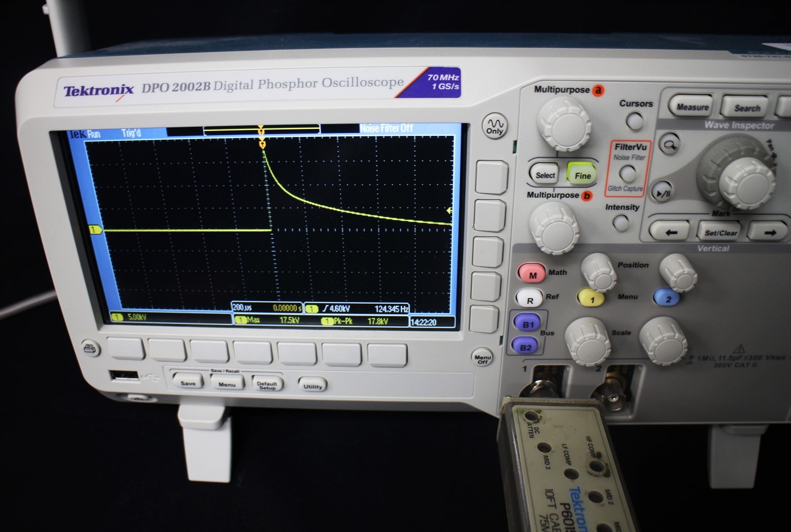The width and height of the screenshot is (791, 532).
Task: Push the waveform Only button beside screen
Action: coord(495,126)
